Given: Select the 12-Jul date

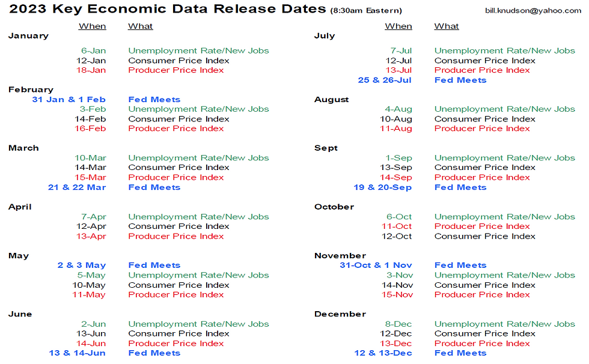Looking at the screenshot, I should click(x=398, y=61).
